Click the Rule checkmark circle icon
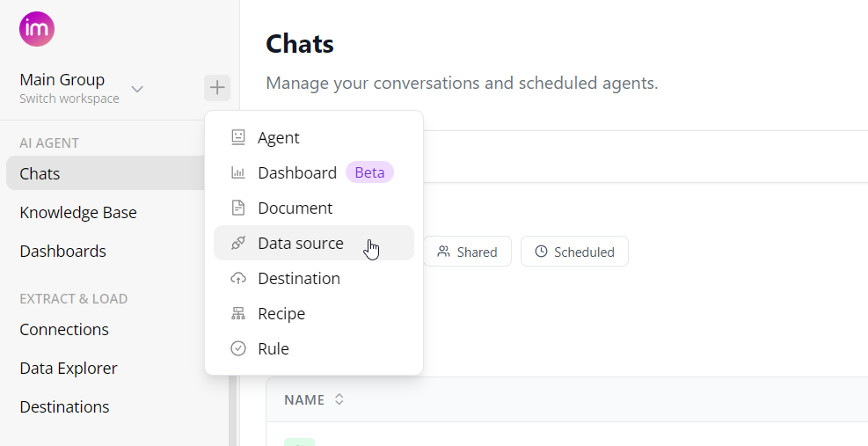Viewport: 868px width, 446px height. coord(238,349)
